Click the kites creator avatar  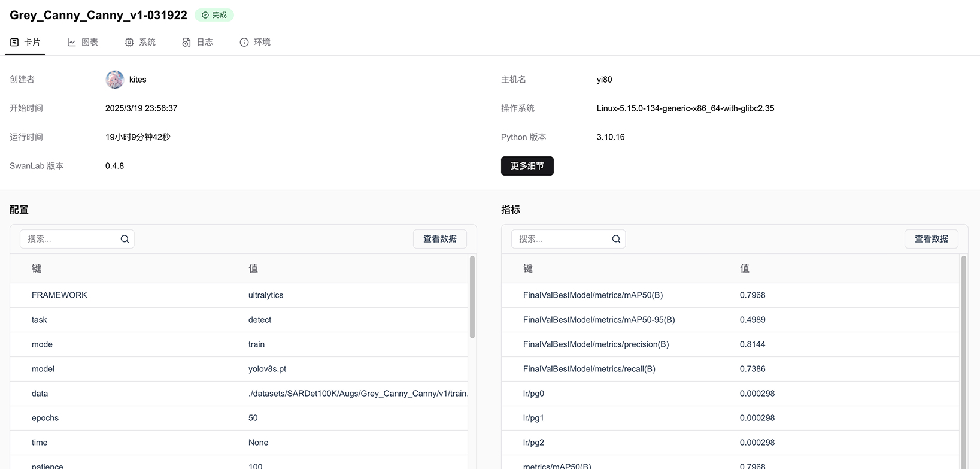115,80
